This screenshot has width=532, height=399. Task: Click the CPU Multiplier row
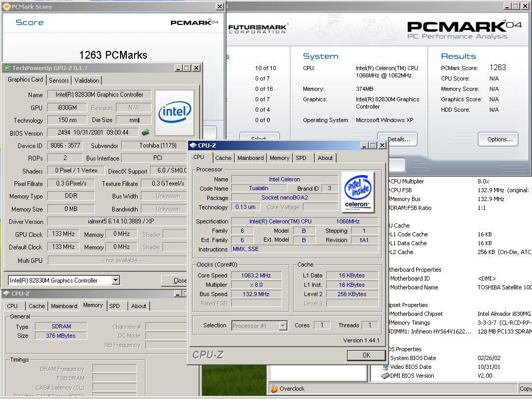(460, 181)
